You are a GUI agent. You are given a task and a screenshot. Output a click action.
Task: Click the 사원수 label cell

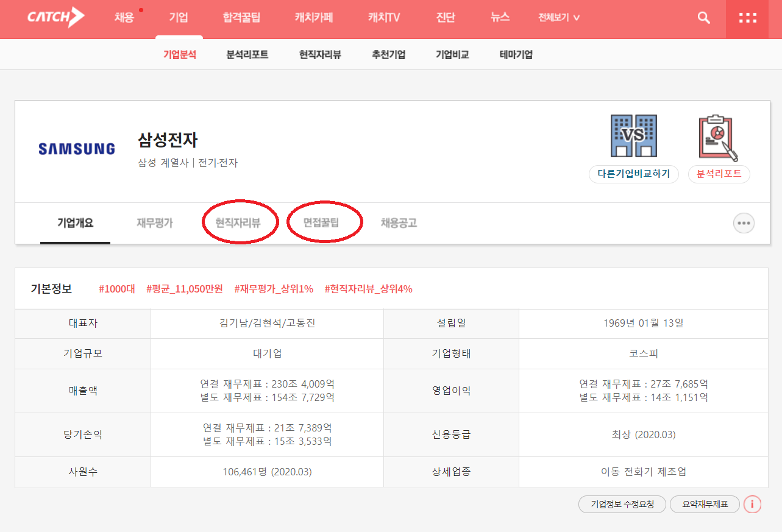[x=83, y=472]
